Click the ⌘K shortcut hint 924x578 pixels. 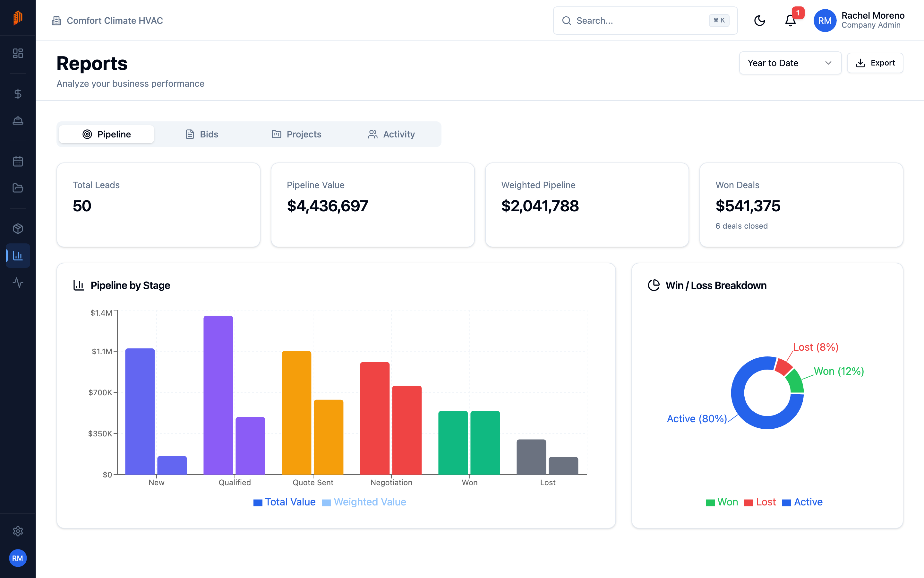coord(719,21)
